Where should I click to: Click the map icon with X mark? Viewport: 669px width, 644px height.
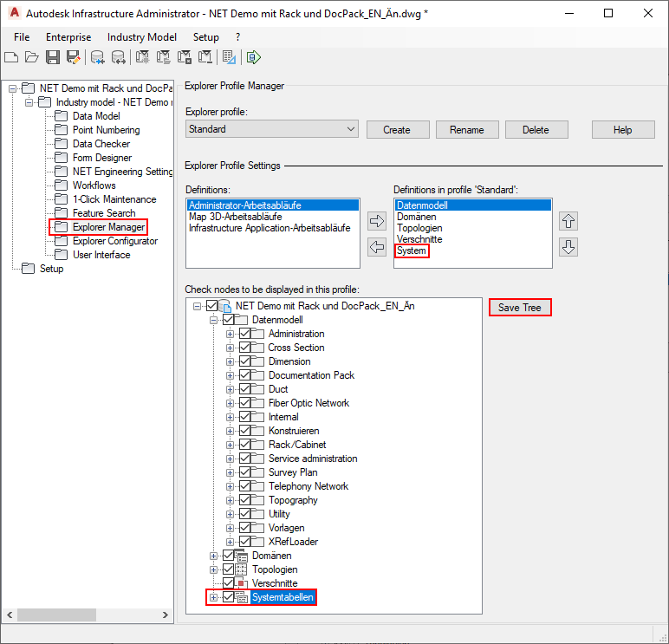185,57
